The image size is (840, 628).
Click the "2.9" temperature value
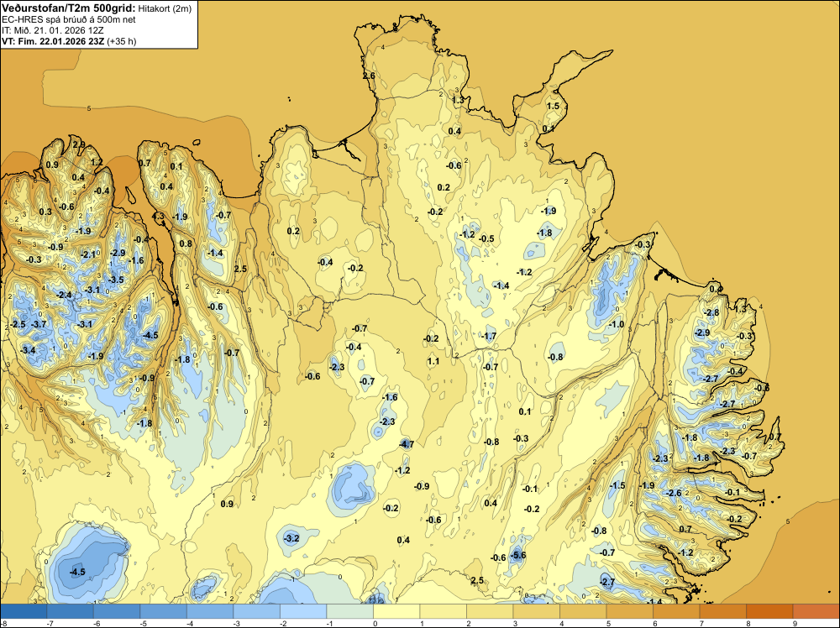click(79, 144)
